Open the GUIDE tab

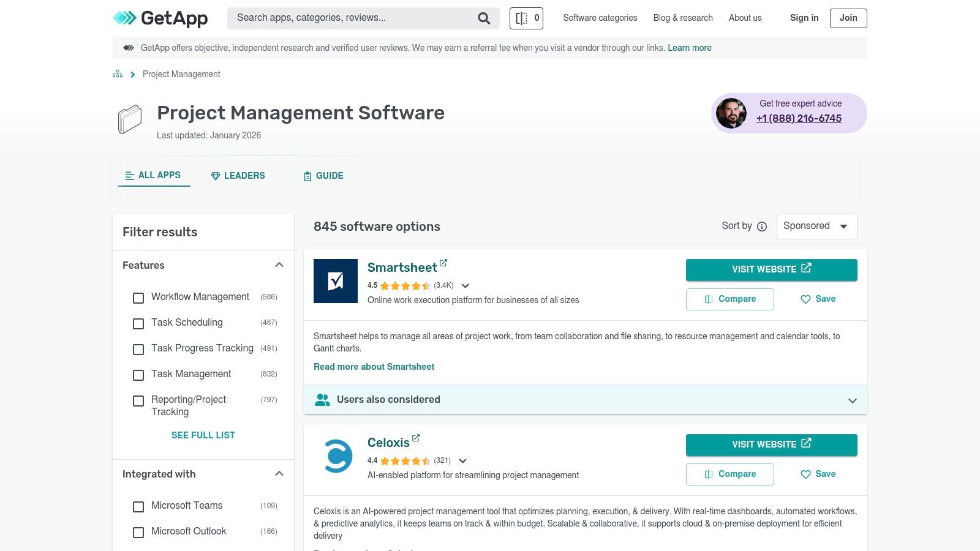[323, 176]
